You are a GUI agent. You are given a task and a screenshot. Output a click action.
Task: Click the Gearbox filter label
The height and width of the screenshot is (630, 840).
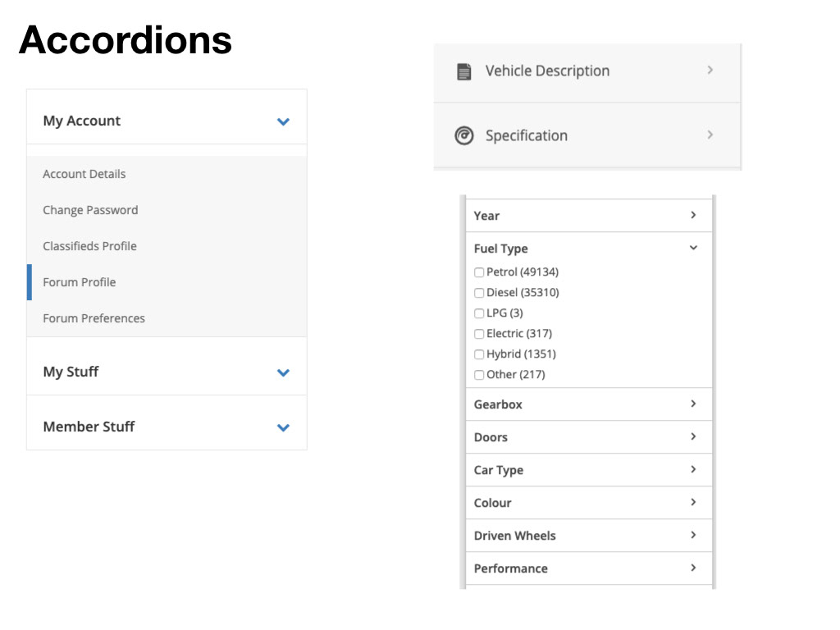click(x=498, y=404)
